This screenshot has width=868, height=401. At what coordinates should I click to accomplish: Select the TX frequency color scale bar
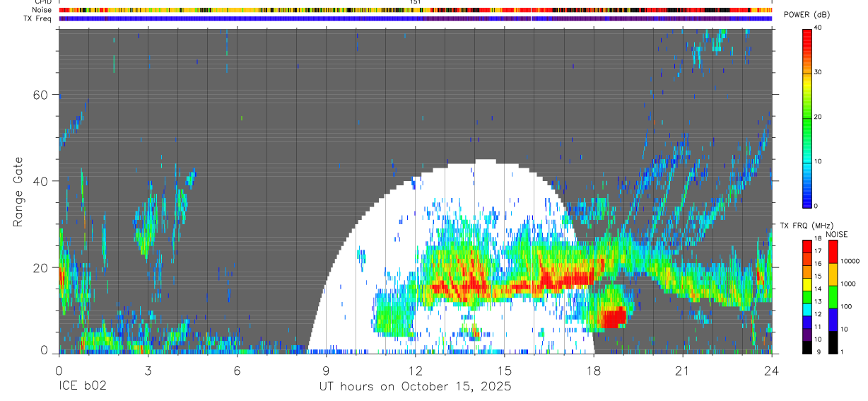tap(807, 297)
